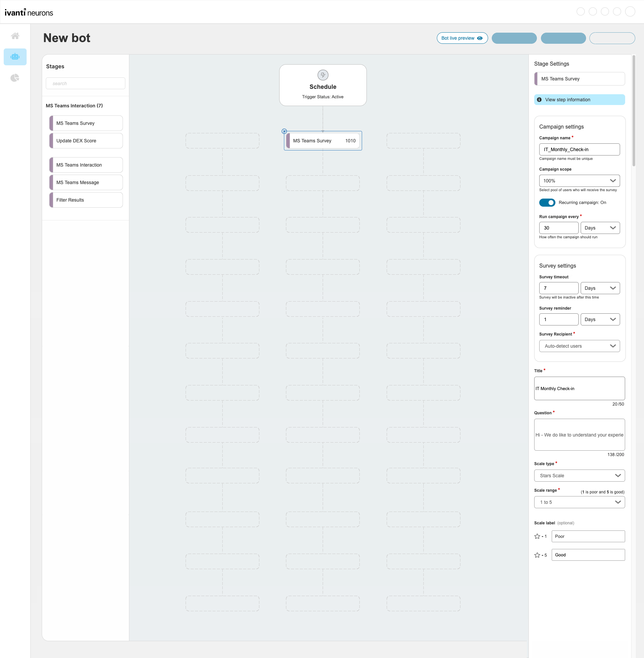Viewport: 644px width, 658px height.
Task: Open Run campaign every Days unit dropdown
Action: pos(600,228)
